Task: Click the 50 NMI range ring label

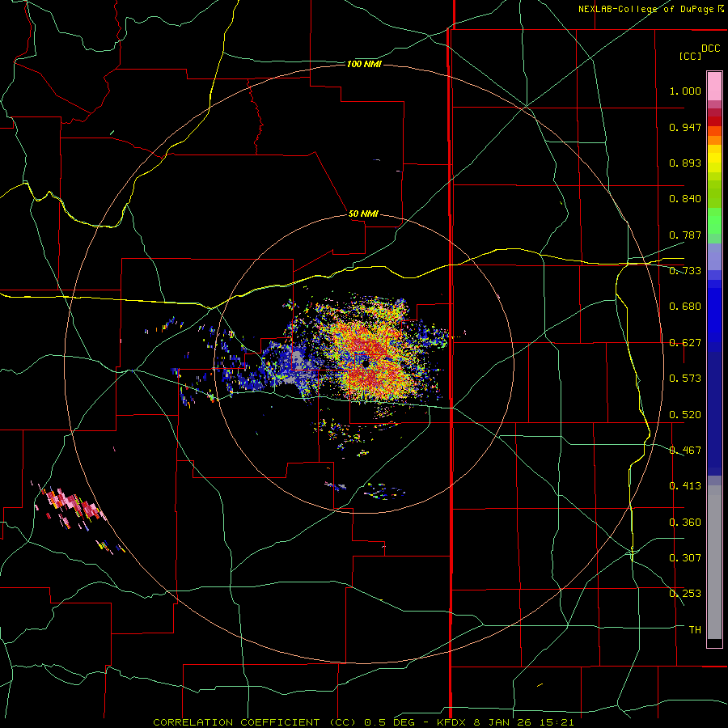Action: coord(363,214)
